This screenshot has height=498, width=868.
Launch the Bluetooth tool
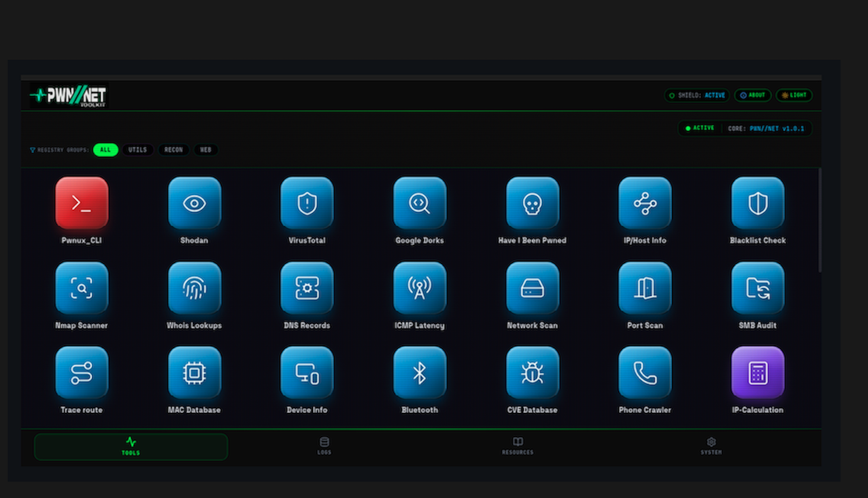pos(420,373)
